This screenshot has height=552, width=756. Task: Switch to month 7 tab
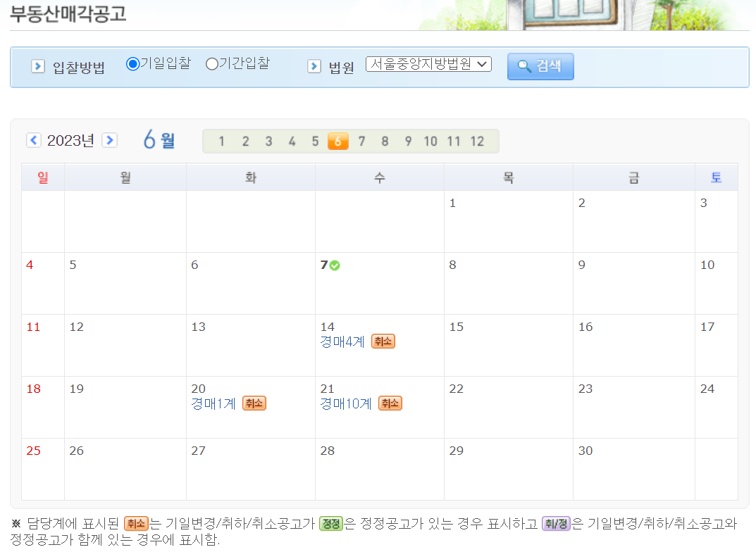coord(361,141)
